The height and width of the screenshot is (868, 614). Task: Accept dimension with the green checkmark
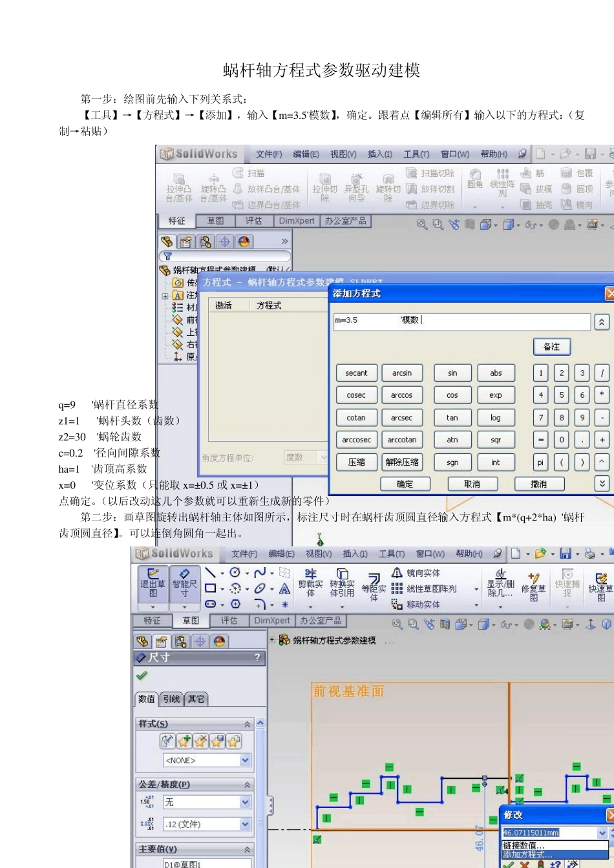pos(142,676)
